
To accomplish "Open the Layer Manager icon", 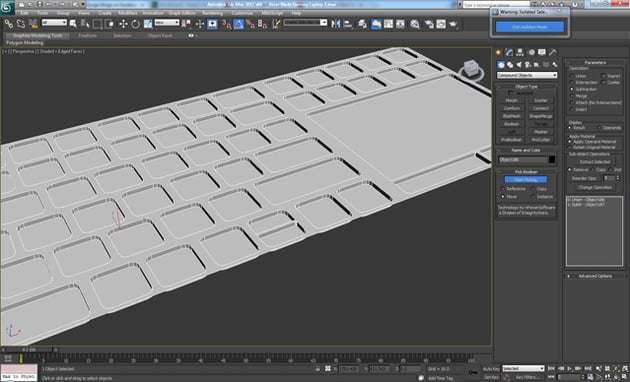I will (363, 24).
